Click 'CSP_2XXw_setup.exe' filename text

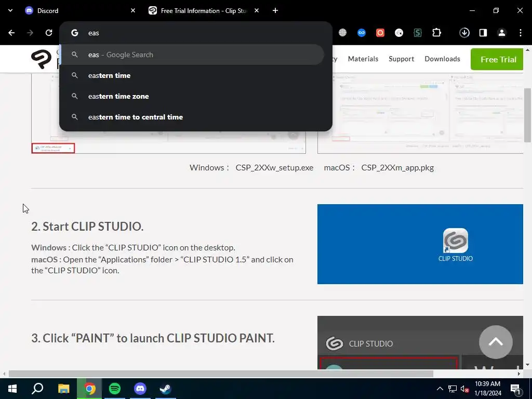pyautogui.click(x=274, y=168)
